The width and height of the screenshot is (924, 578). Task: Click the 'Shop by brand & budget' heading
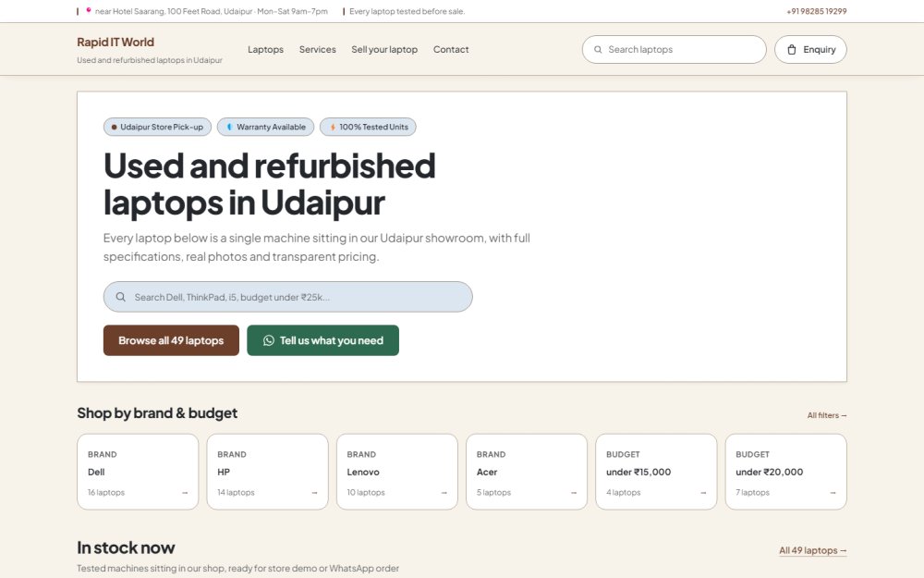click(x=157, y=412)
